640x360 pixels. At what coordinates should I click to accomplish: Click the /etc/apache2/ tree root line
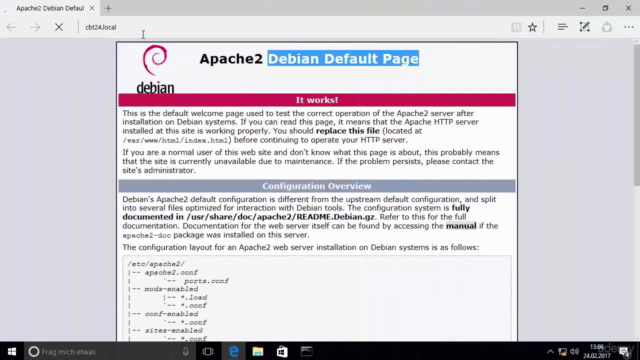156,264
